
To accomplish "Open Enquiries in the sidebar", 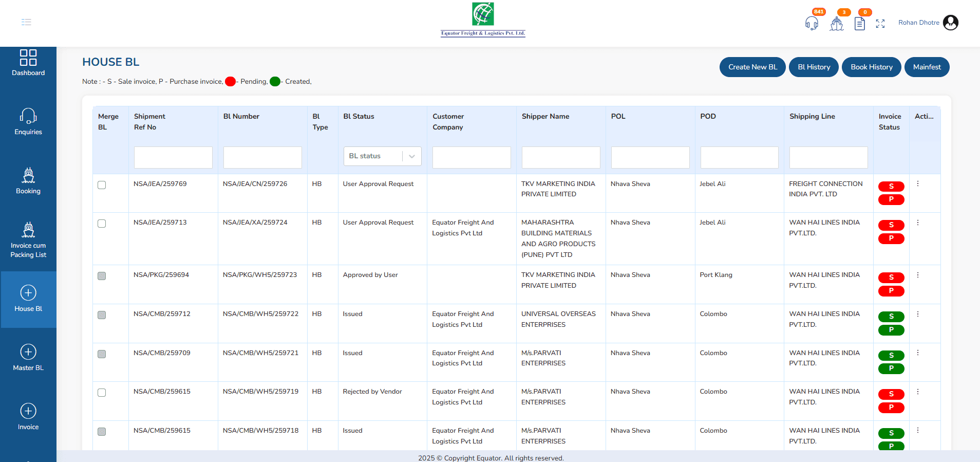I will point(28,122).
